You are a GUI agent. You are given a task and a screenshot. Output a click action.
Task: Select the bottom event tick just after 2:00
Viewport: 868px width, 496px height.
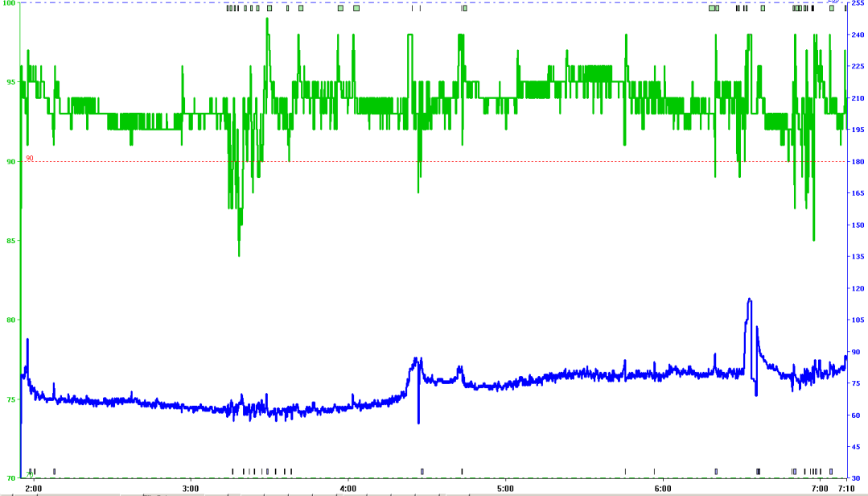54,471
